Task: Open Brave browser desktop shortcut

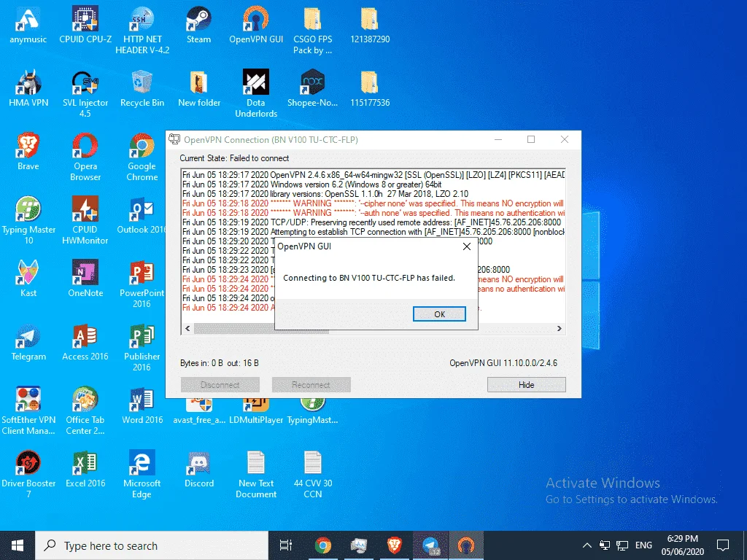Action: (x=28, y=153)
